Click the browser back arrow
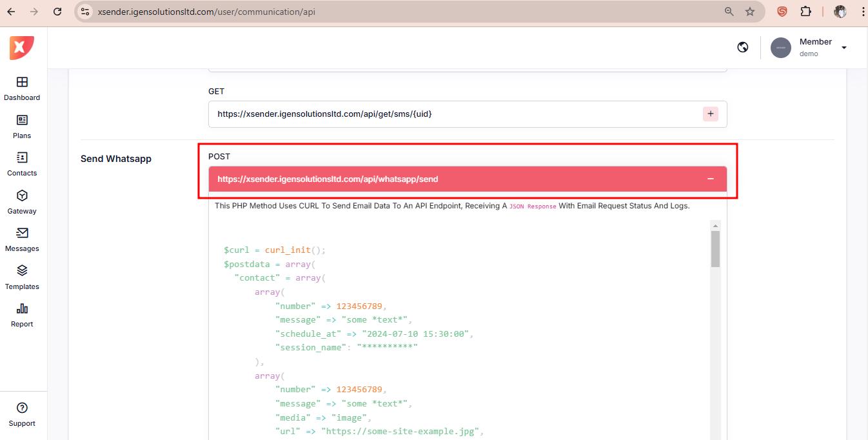Screen dimensions: 868x440 [11, 12]
